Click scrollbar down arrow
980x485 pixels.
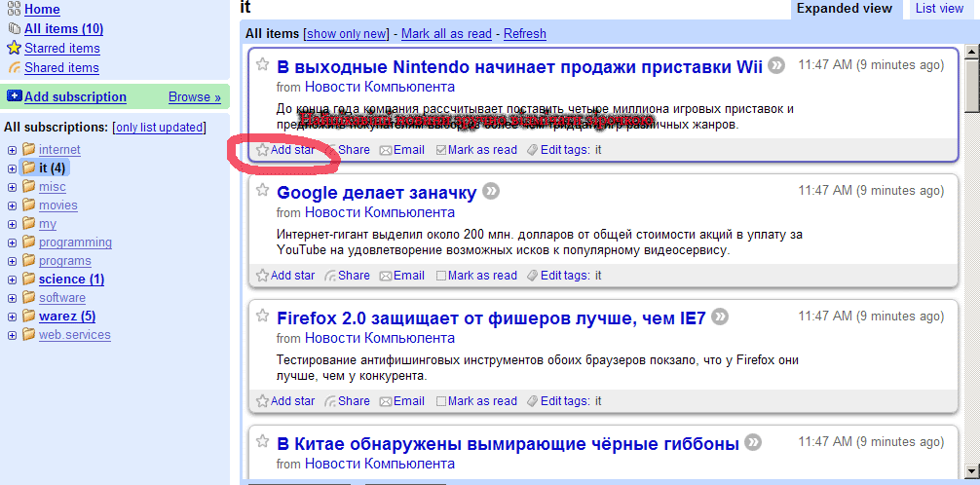[972, 469]
